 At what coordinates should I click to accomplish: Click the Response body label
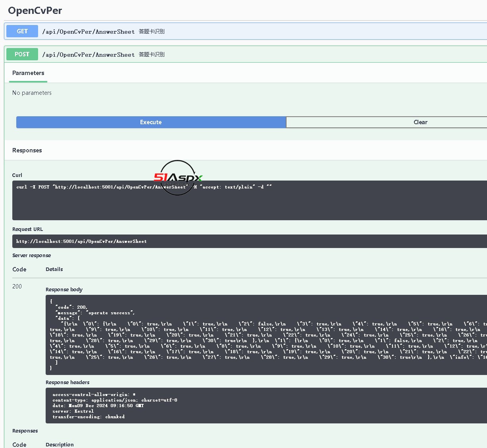(64, 290)
